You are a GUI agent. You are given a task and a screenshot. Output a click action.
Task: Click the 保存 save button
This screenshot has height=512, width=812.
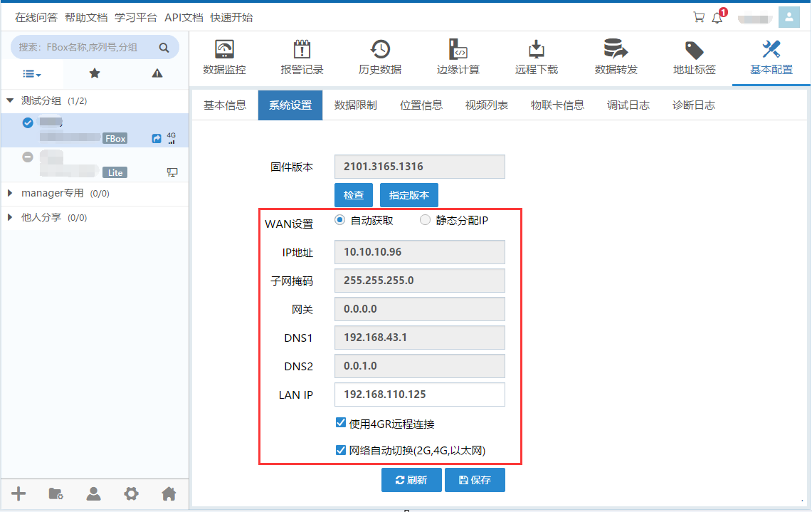(x=475, y=480)
